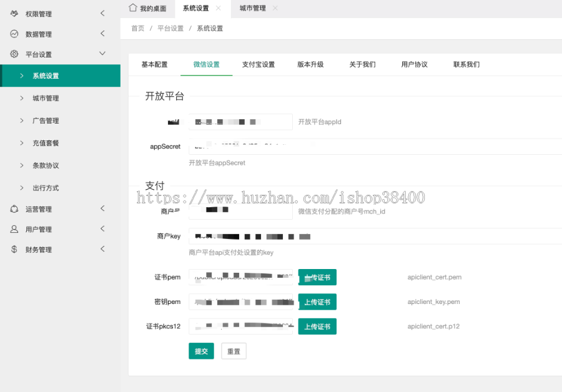Click the 用户管理 person icon

pyautogui.click(x=14, y=229)
